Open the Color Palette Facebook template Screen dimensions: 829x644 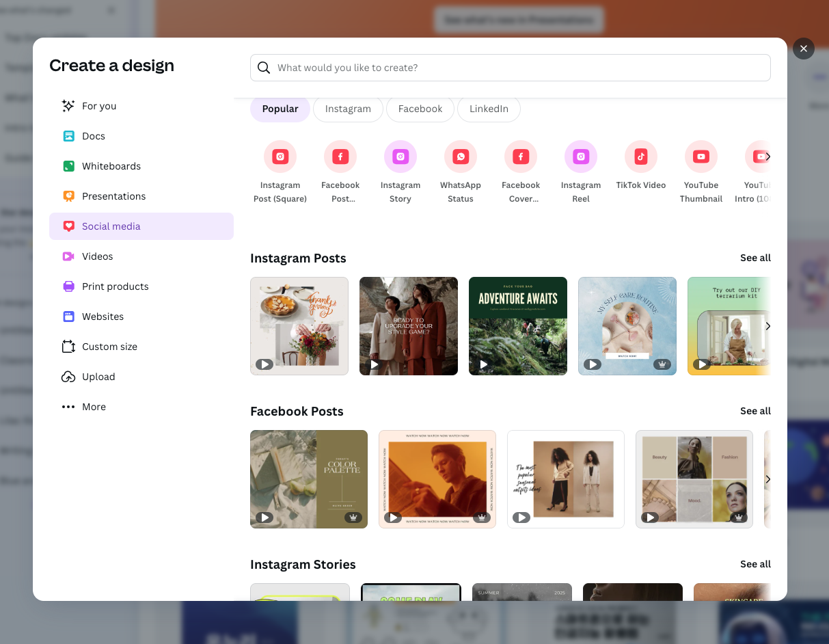pyautogui.click(x=309, y=479)
